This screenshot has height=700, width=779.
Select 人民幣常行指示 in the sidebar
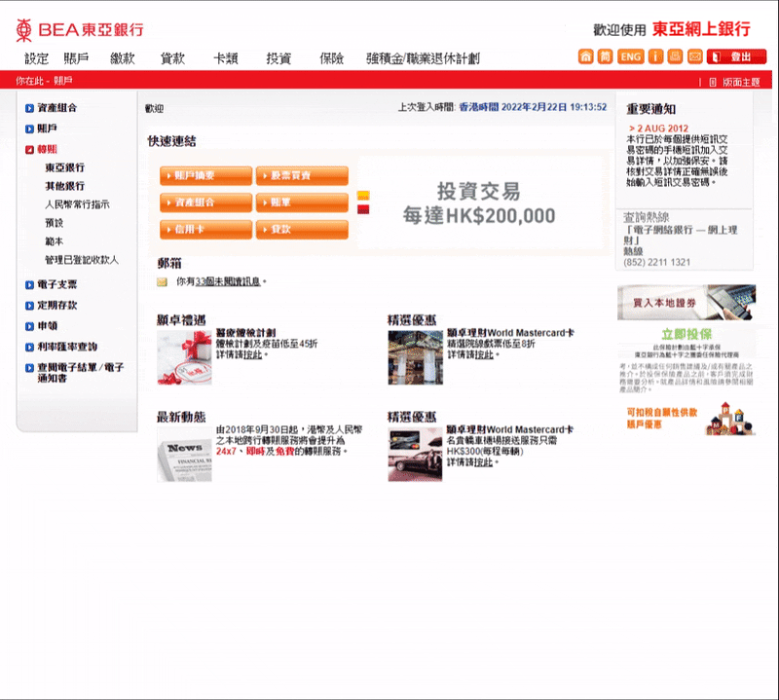pos(77,204)
